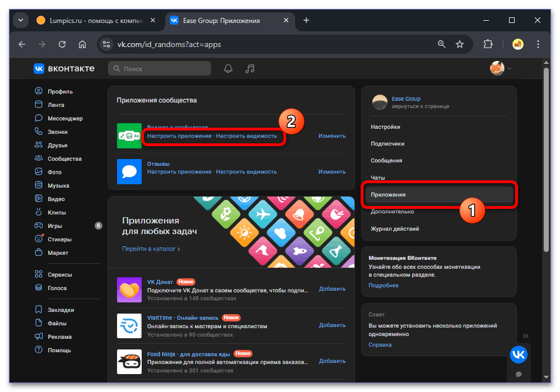Click Настроить приложение for the widget app

click(179, 136)
